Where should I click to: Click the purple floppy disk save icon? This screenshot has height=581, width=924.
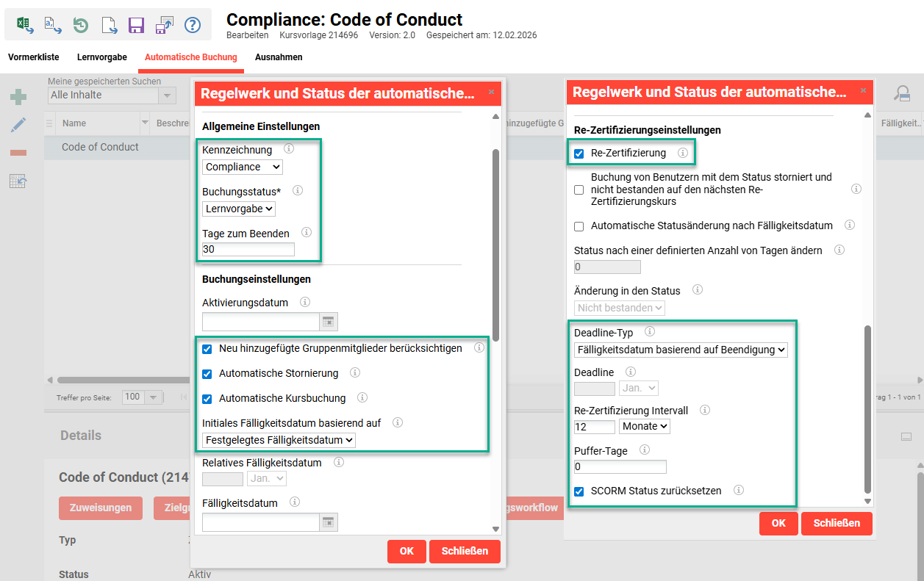136,25
